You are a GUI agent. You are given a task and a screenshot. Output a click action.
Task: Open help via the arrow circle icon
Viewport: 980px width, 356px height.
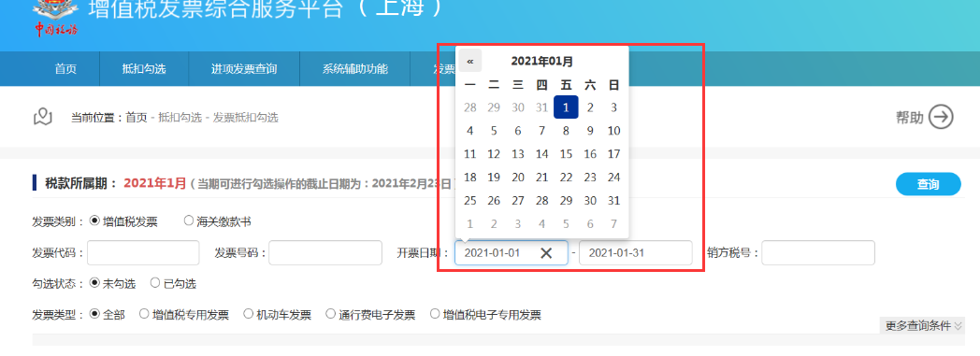941,117
